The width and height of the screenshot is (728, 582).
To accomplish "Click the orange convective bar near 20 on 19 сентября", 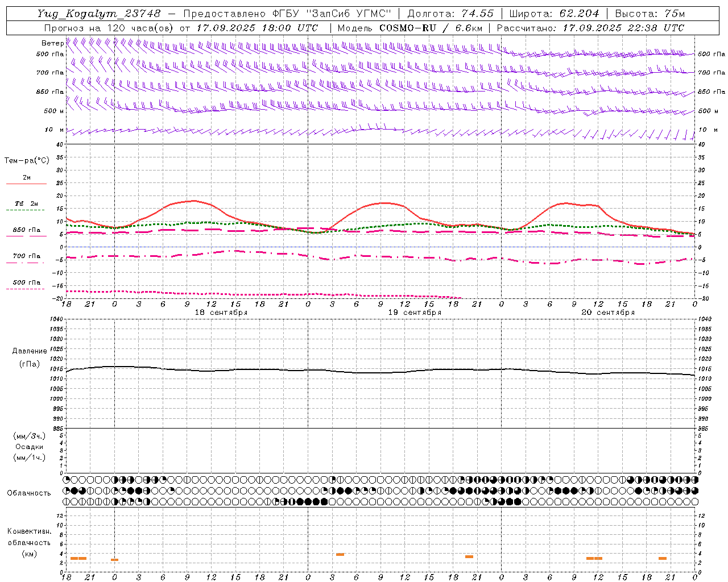I will (x=469, y=556).
